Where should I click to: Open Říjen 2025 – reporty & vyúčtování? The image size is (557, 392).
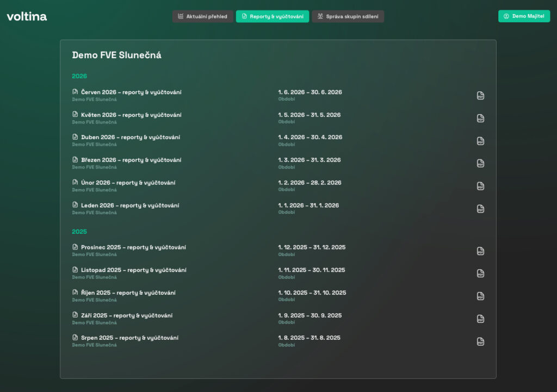128,293
